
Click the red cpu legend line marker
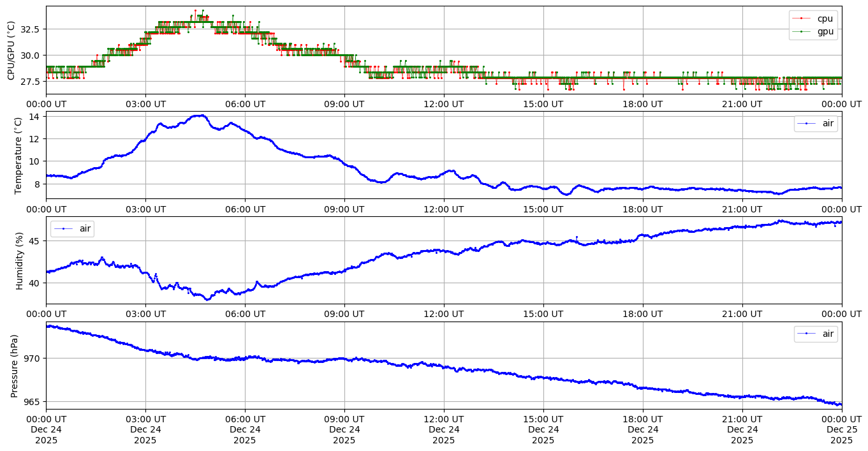[804, 18]
